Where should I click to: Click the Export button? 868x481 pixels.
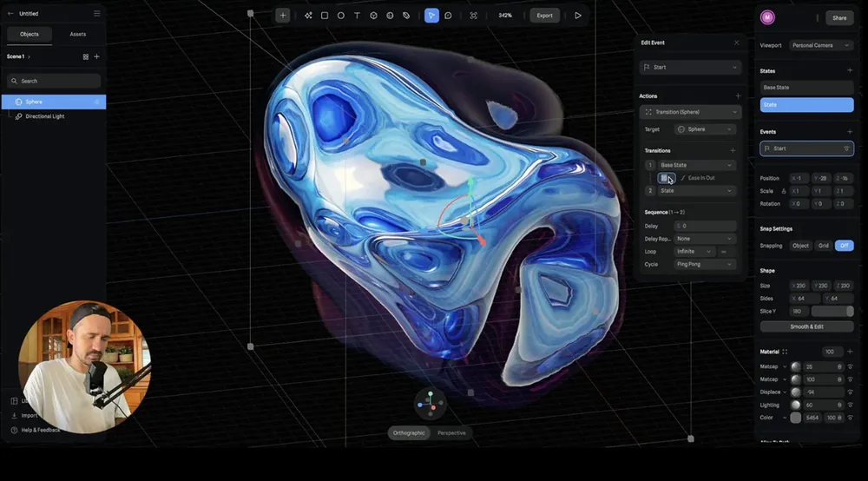(545, 16)
